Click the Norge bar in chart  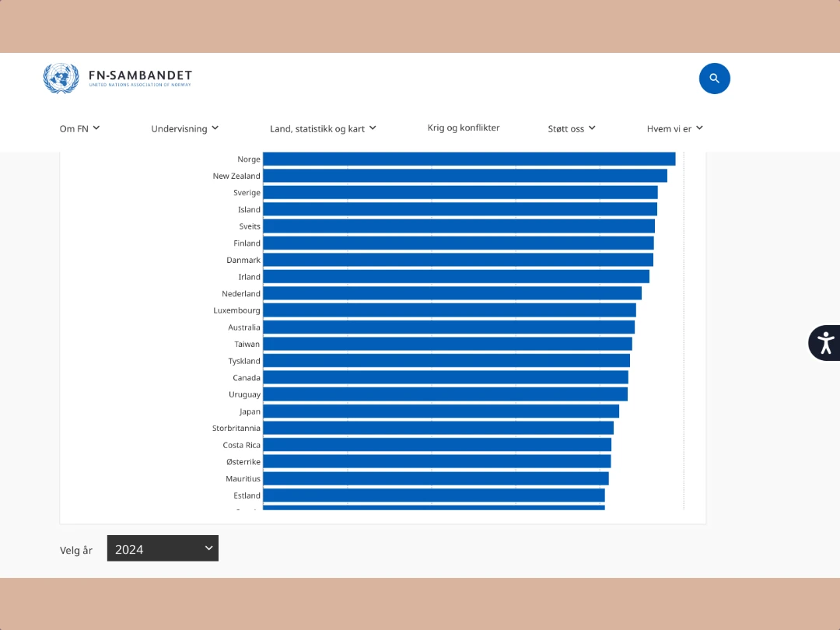coord(469,159)
